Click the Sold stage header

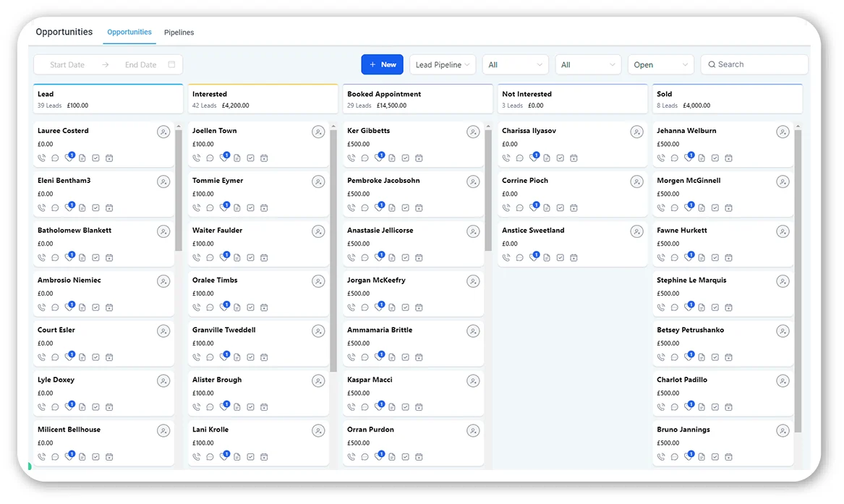point(727,99)
